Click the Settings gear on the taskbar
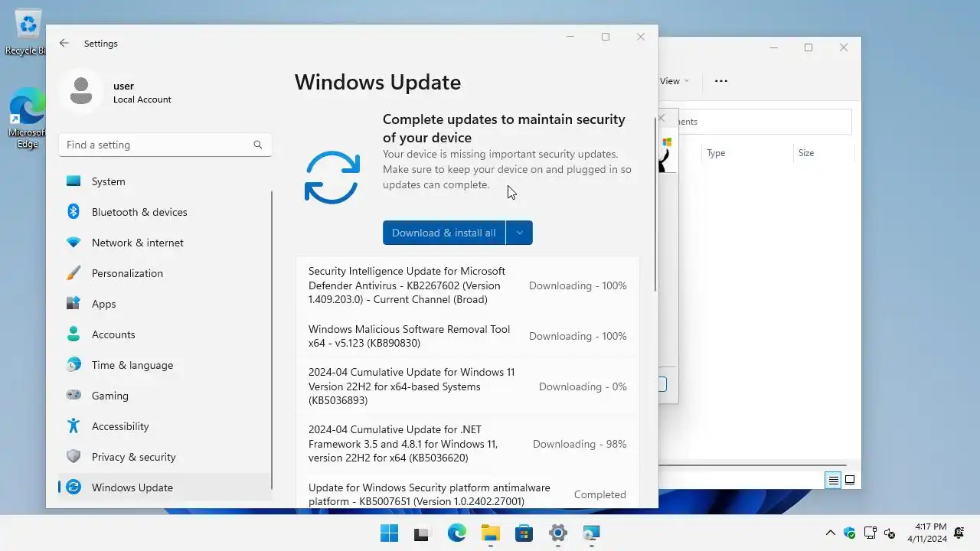The width and height of the screenshot is (980, 551). pyautogui.click(x=557, y=533)
